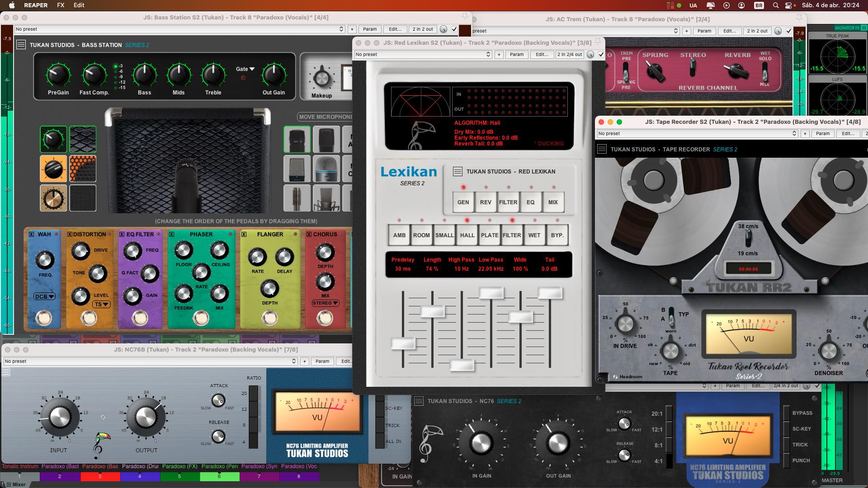Image resolution: width=868 pixels, height=488 pixels.
Task: Open Bass Station hamburger menu icon
Action: pyautogui.click(x=21, y=45)
